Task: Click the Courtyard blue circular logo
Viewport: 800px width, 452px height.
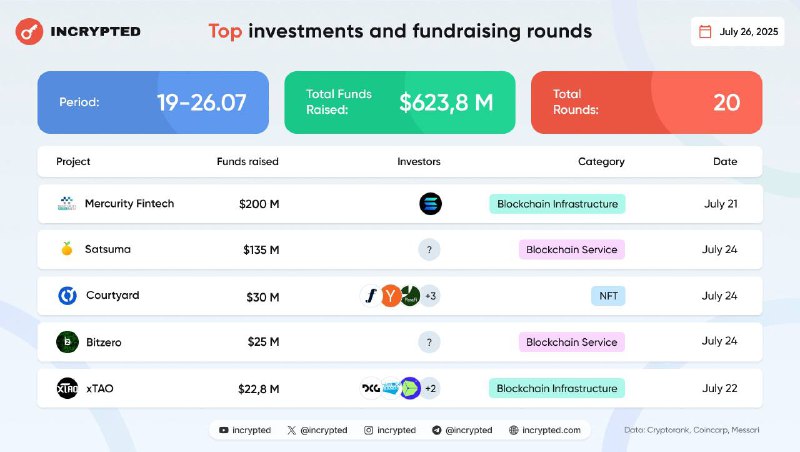Action: coord(67,295)
